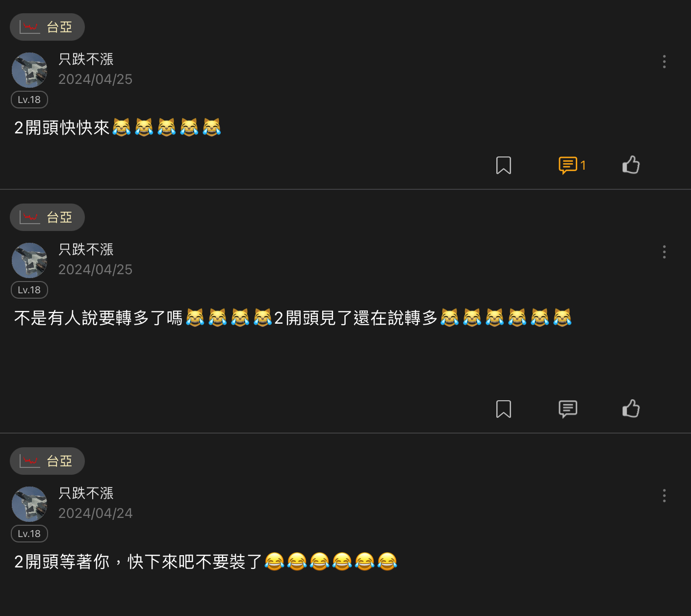Open 只跌不漲 username on first post

86,59
